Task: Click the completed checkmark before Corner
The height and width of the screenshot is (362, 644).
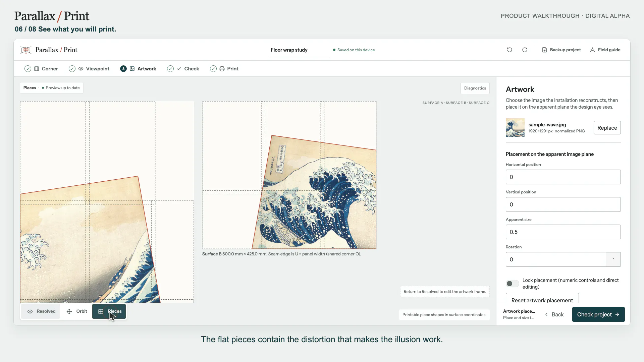Action: tap(28, 69)
